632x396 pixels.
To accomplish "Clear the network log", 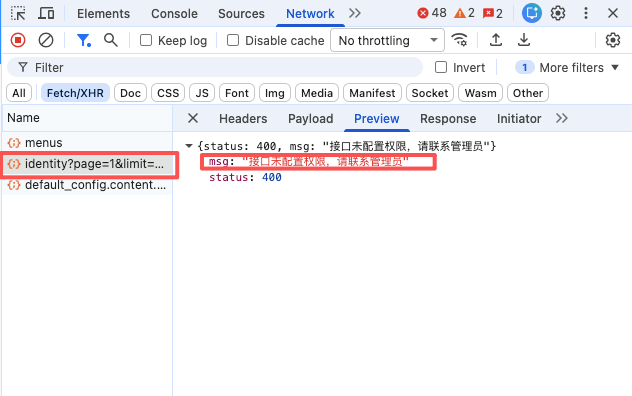I will [46, 40].
